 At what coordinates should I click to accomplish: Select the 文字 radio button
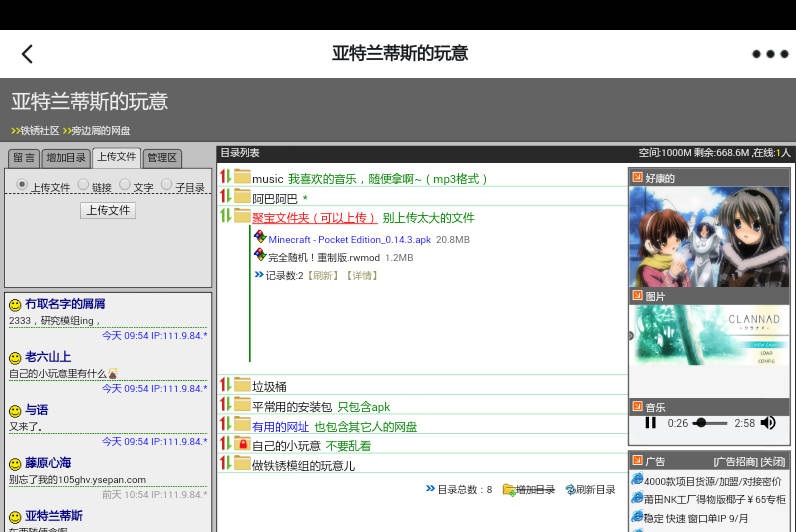click(125, 184)
